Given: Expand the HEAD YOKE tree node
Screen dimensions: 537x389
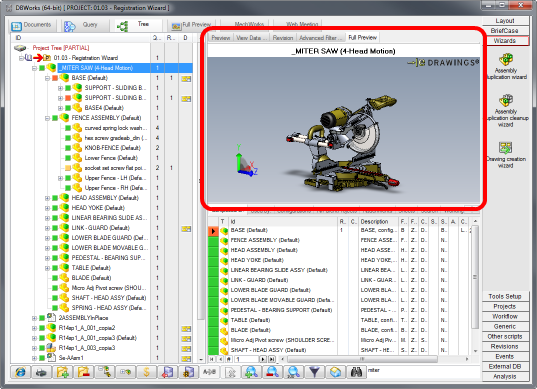Looking at the screenshot, I should [47, 208].
